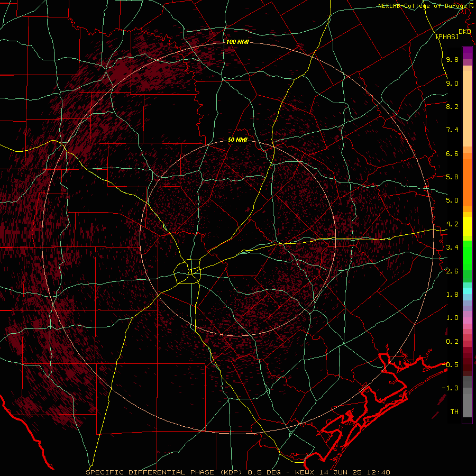Click the 8.2 scale value

[x=452, y=106]
